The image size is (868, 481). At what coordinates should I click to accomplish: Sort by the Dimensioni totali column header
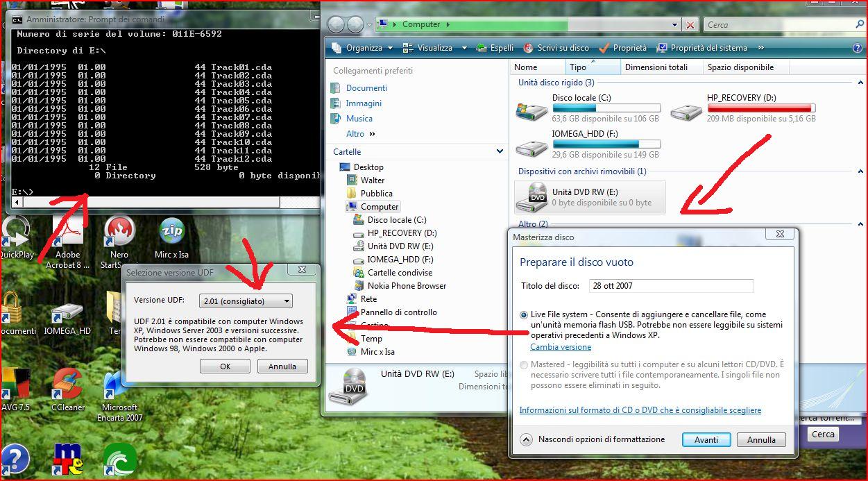[x=661, y=67]
